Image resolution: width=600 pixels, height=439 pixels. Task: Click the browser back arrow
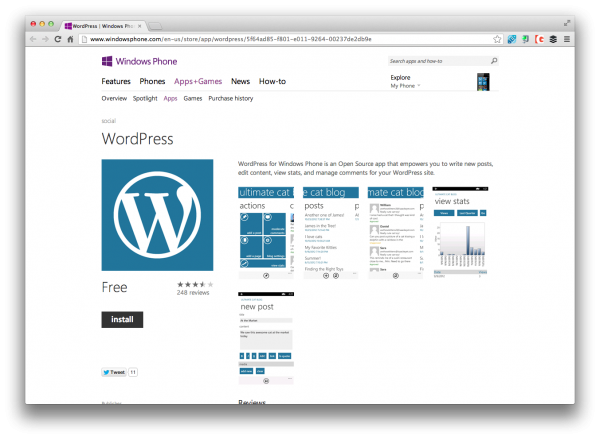click(33, 39)
